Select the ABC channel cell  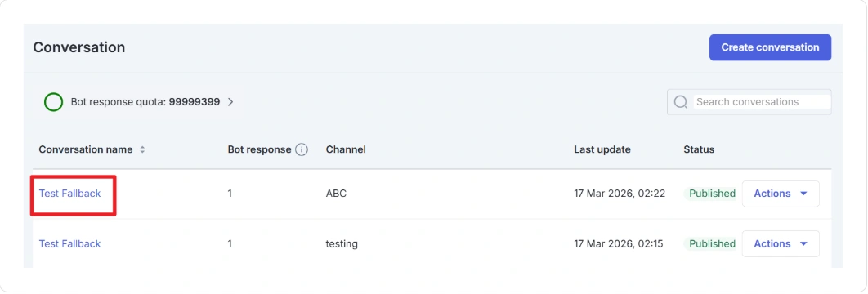point(336,194)
